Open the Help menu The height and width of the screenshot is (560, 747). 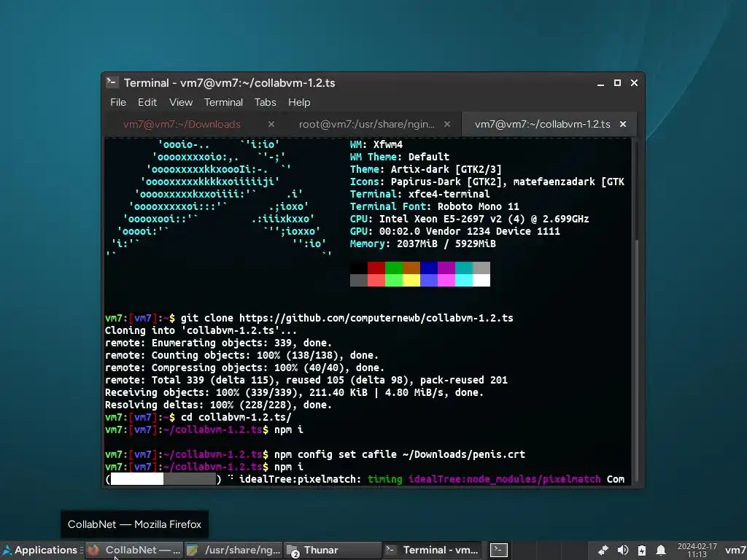[x=298, y=102]
